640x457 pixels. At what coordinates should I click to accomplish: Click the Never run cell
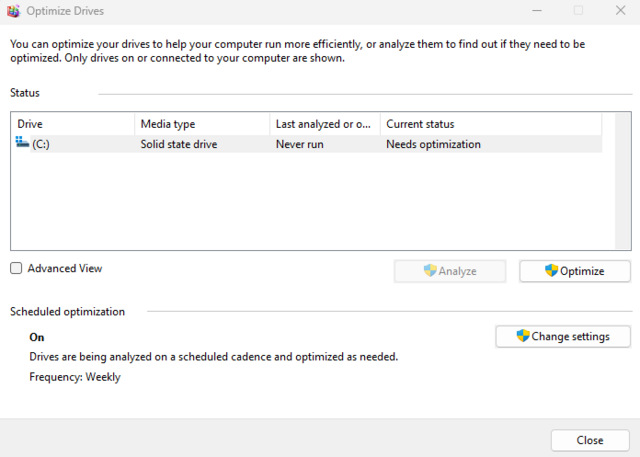(300, 144)
